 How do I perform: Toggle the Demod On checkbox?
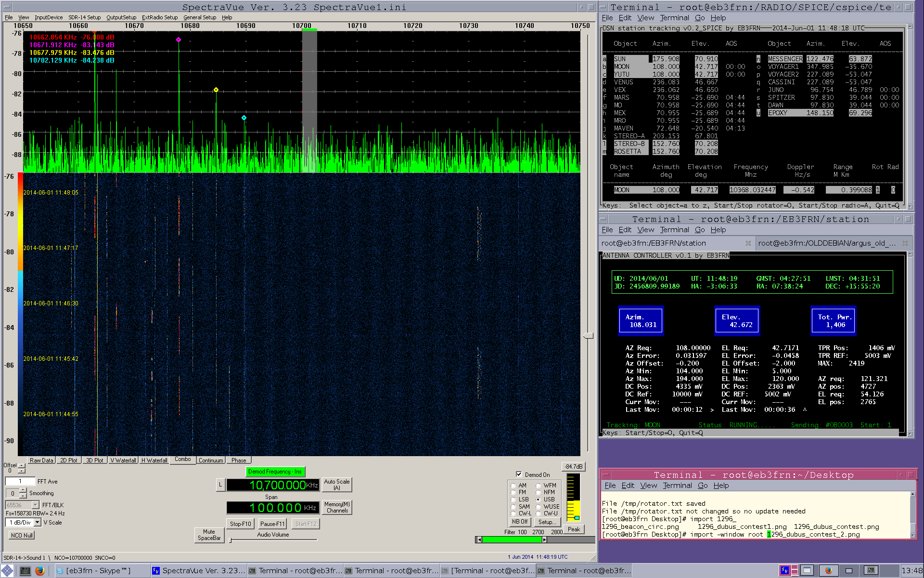(519, 474)
